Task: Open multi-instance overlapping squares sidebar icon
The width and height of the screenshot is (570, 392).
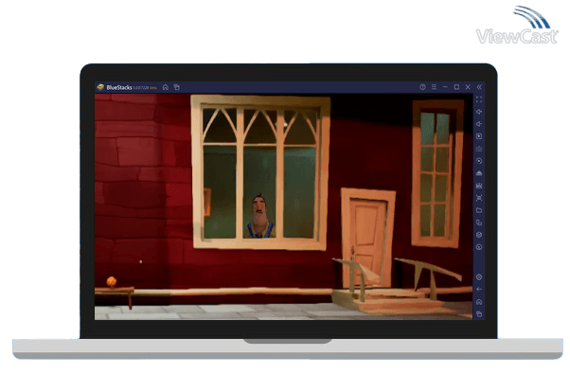Action: coord(479,223)
